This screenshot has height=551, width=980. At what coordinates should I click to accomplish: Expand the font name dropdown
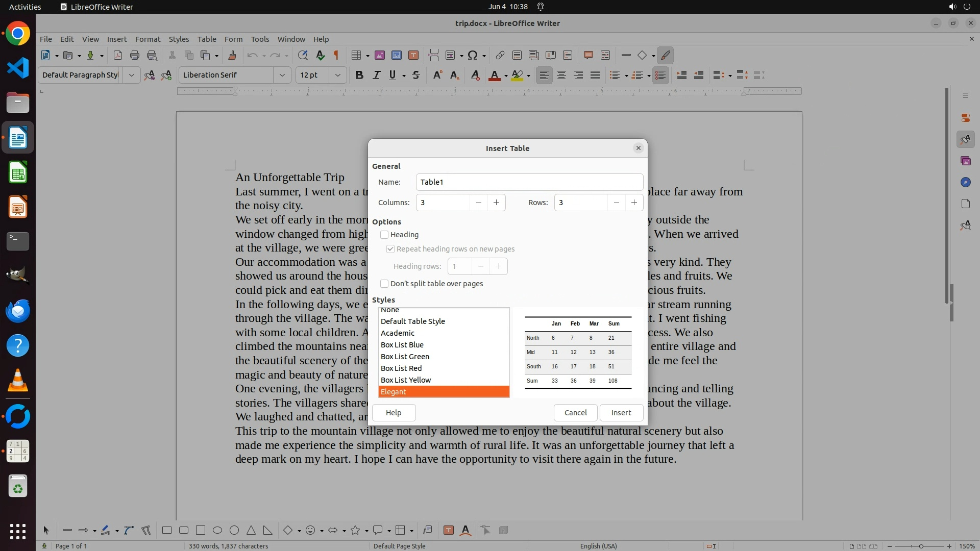pos(282,75)
